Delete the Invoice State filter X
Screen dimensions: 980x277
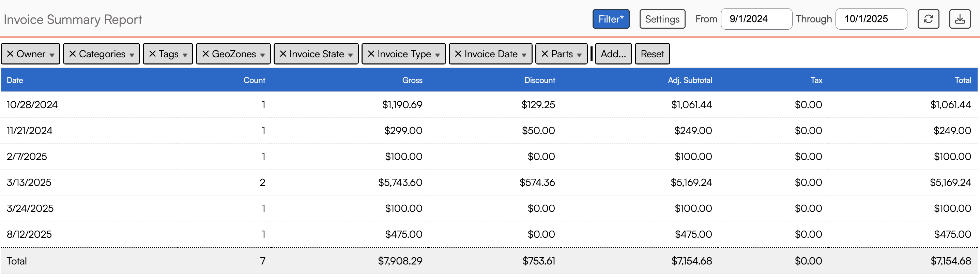click(x=283, y=54)
